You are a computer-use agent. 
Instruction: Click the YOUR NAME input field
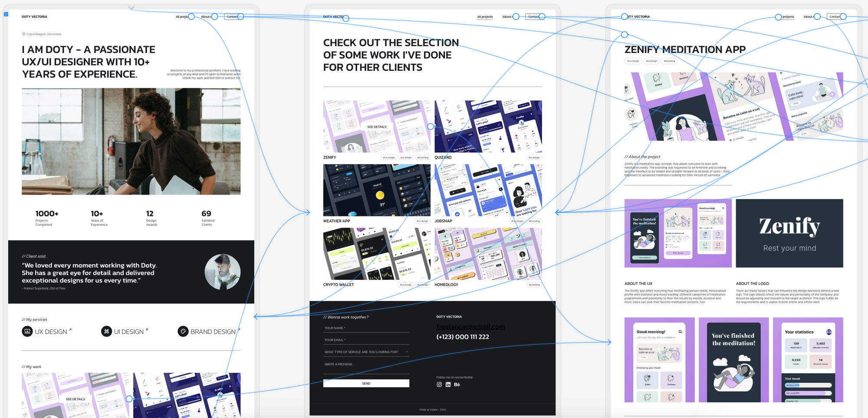pyautogui.click(x=366, y=328)
